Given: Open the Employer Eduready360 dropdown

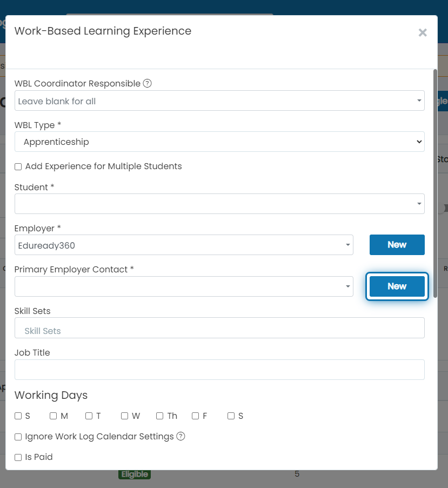Looking at the screenshot, I should click(x=184, y=245).
